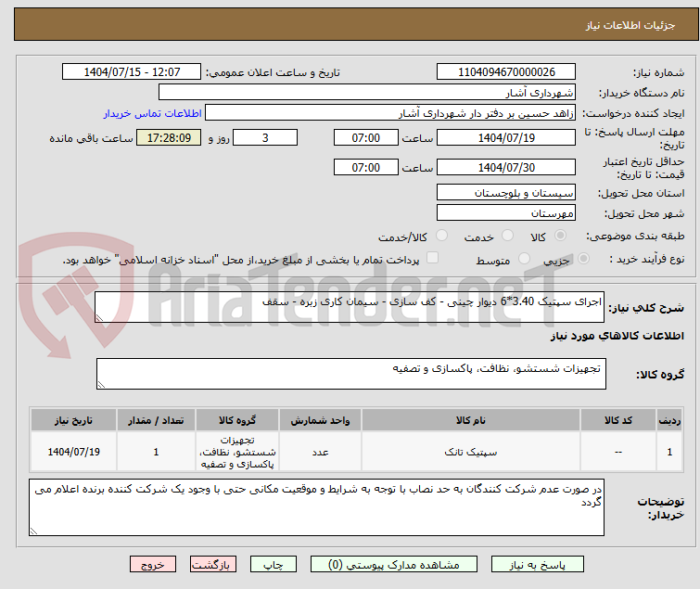The image size is (700, 589).
Task: Click the تاریخ نیاز column header
Action: [73, 420]
